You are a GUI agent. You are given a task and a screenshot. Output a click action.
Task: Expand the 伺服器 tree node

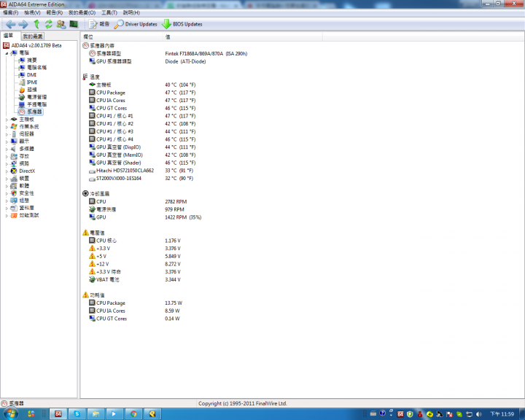click(7, 134)
